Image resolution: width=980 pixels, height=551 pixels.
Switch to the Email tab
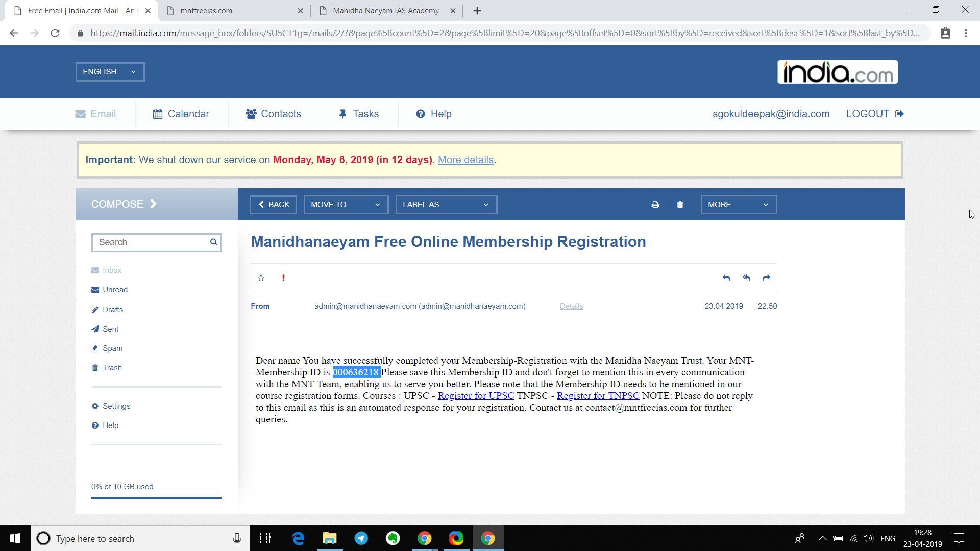(x=95, y=114)
